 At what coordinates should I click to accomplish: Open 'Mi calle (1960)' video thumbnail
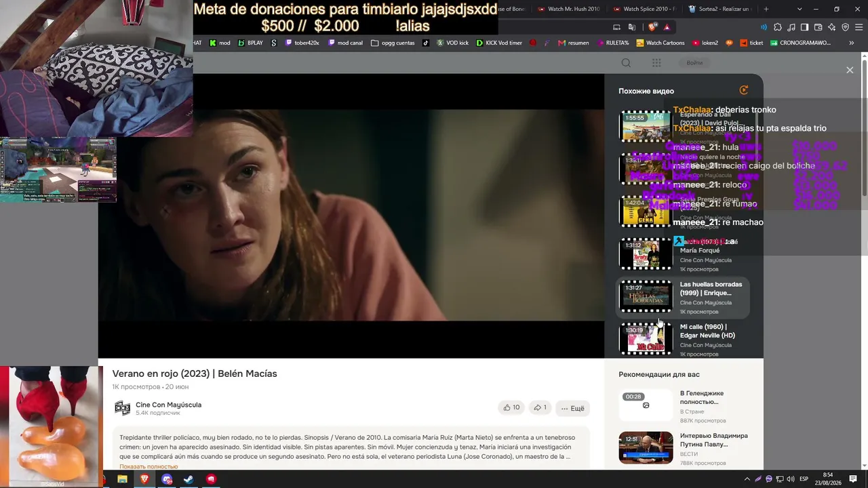pos(646,339)
